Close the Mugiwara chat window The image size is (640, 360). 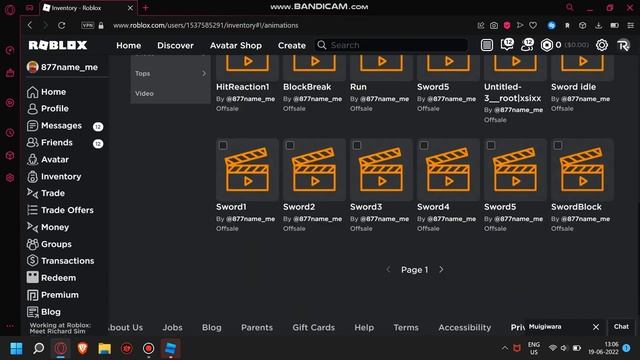pyautogui.click(x=596, y=327)
